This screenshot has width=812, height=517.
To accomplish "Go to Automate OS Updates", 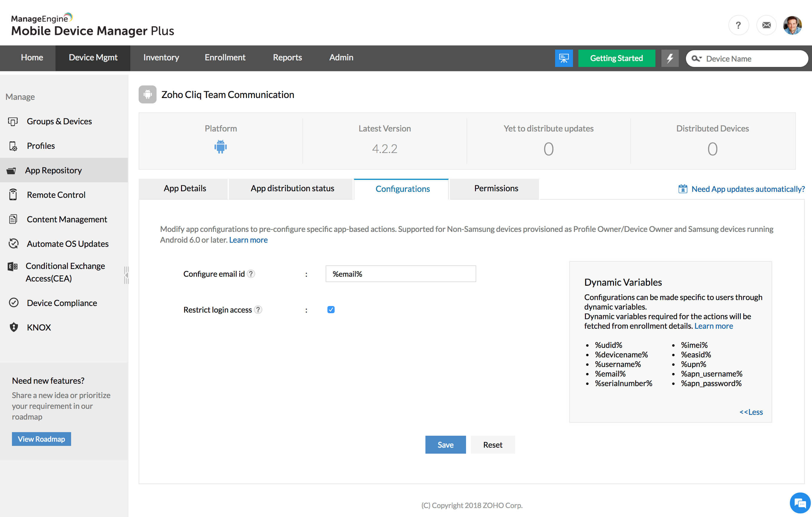I will (x=68, y=244).
